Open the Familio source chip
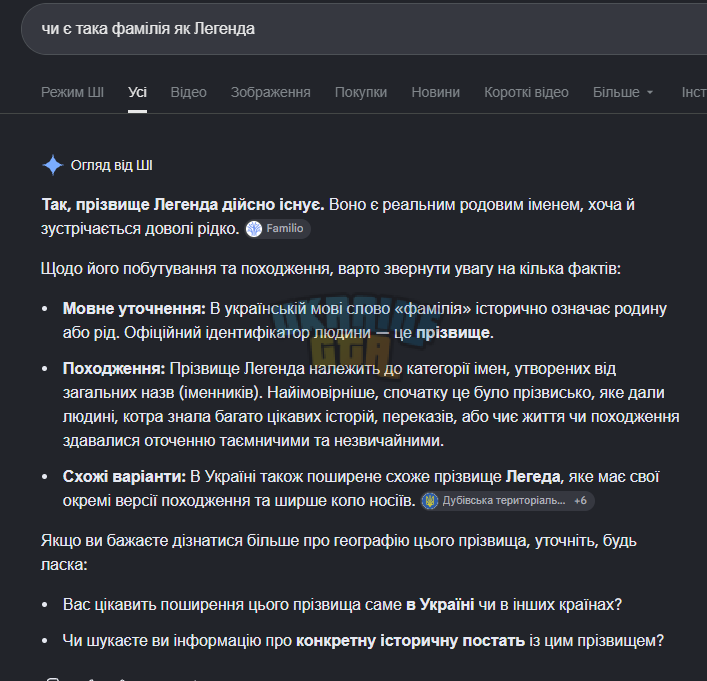Screen dimensions: 707x681 click(x=278, y=229)
